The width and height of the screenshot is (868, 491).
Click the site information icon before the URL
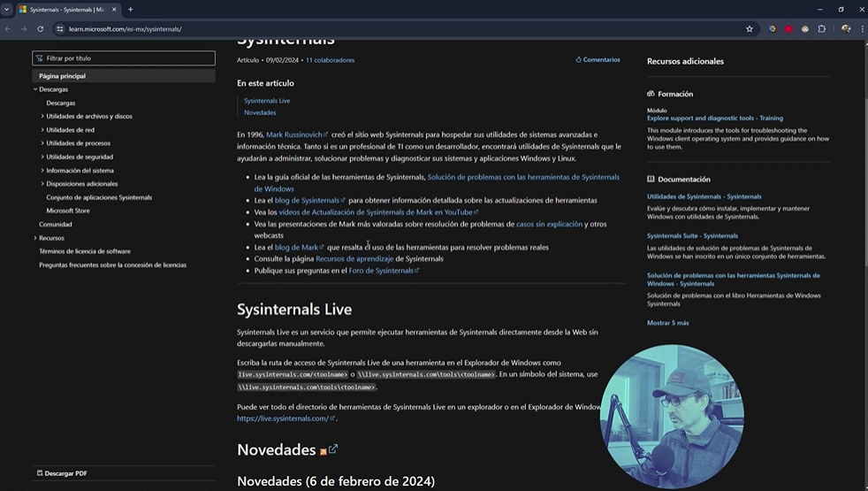click(60, 29)
